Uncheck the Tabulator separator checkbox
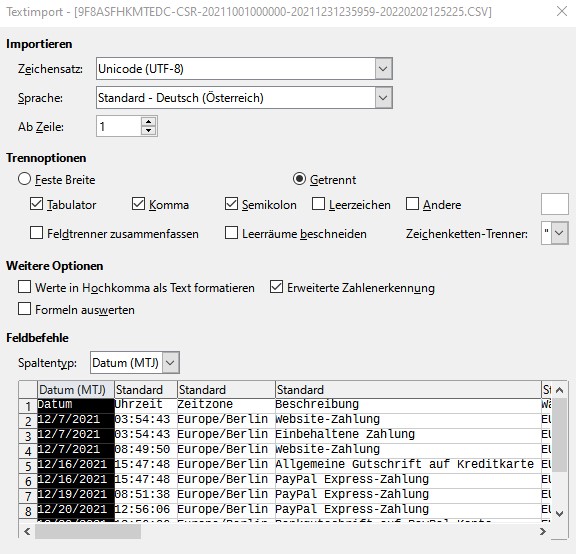Screen dimensions: 576x554 click(x=36, y=204)
